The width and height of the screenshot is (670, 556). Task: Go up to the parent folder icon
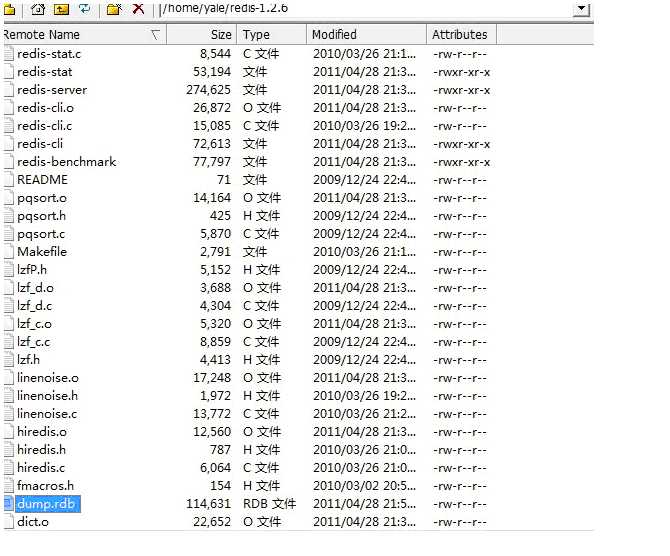pyautogui.click(x=61, y=9)
